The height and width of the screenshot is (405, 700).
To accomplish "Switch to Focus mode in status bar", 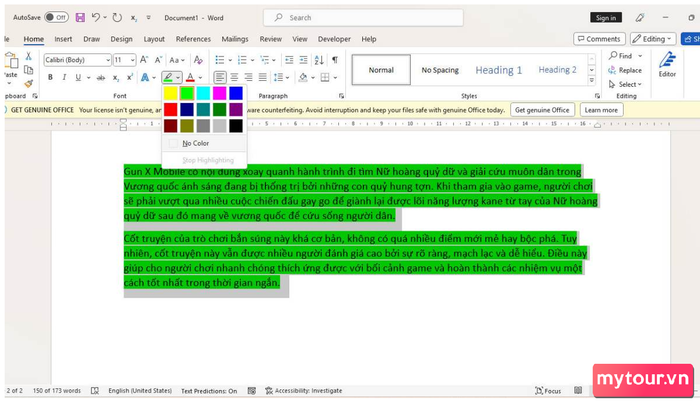I will pyautogui.click(x=548, y=391).
